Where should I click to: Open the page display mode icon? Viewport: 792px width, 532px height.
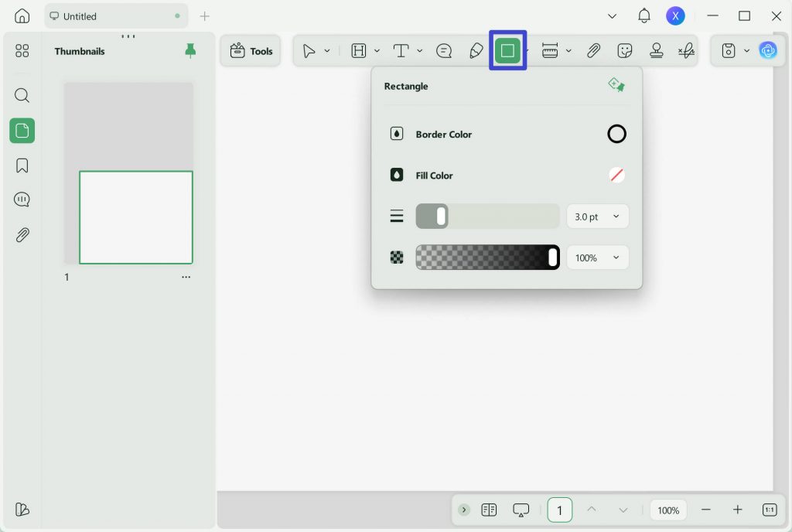pos(489,510)
